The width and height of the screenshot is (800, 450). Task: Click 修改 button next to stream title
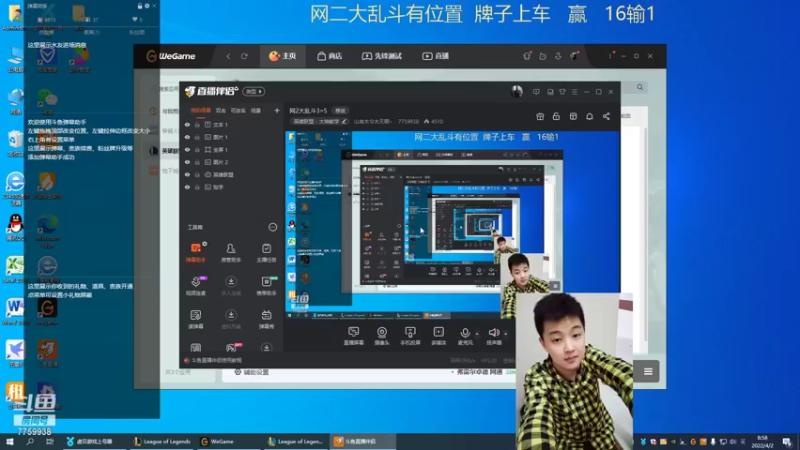pos(340,111)
